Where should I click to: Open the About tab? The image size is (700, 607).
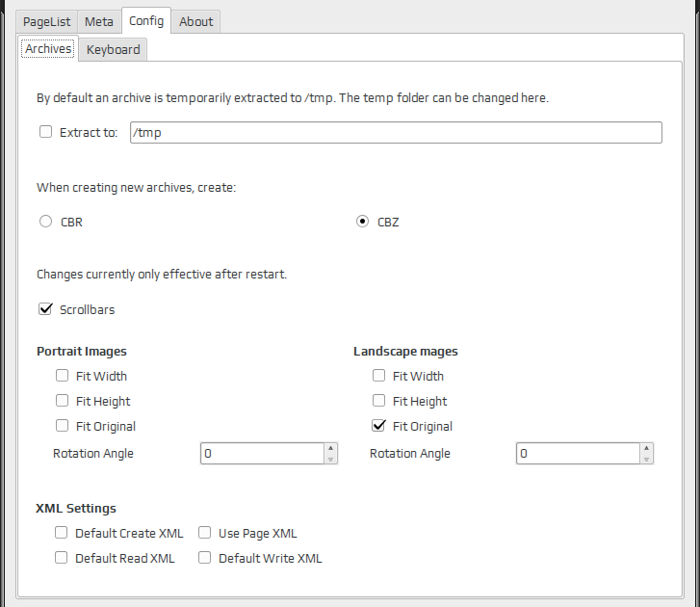pyautogui.click(x=195, y=21)
